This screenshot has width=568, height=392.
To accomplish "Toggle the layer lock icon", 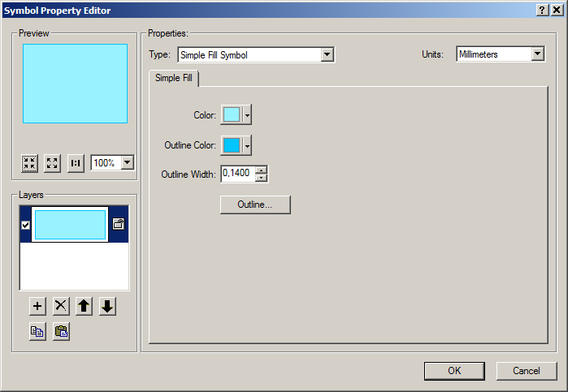I will tap(119, 224).
